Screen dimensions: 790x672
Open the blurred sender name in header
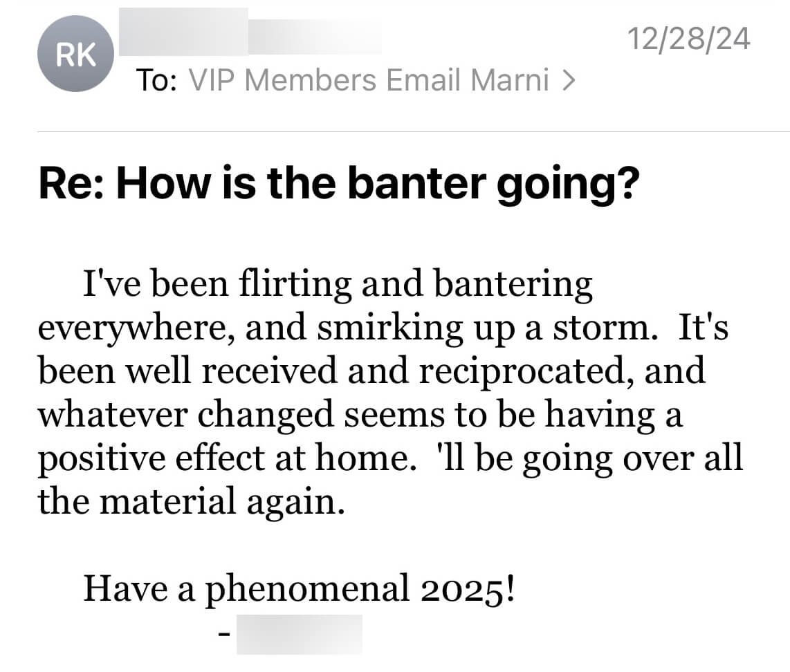[250, 31]
